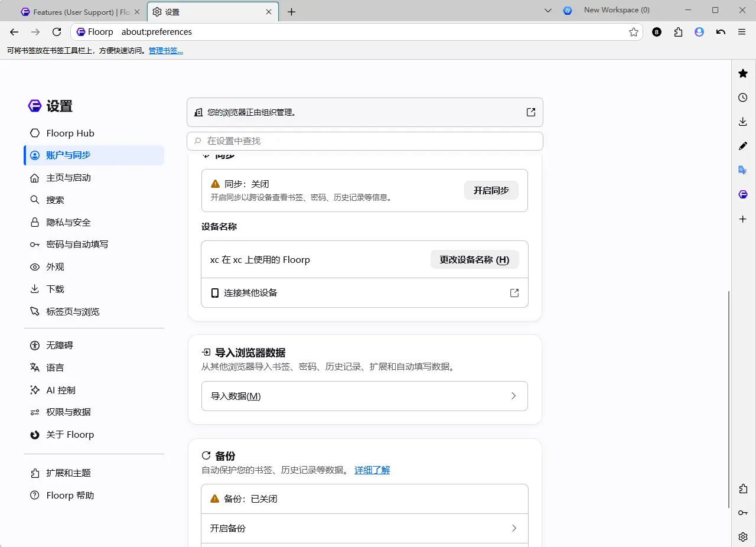Open the account profile avatar icon

point(699,32)
